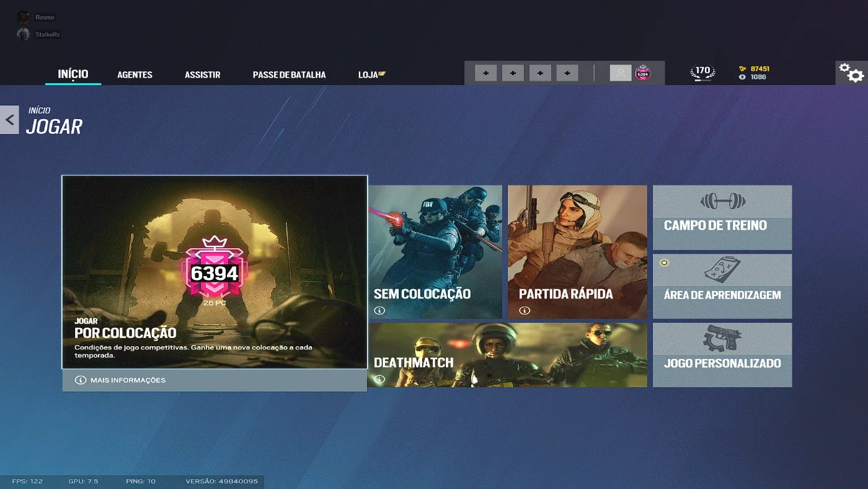This screenshot has height=489, width=868.
Task: Click the INÍCIO breadcrumb above JOGAR
Action: (40, 110)
